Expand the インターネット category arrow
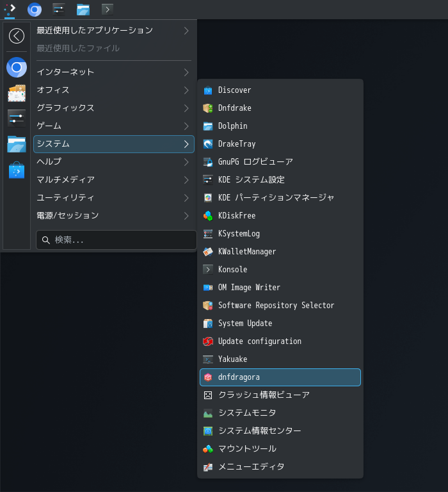Image resolution: width=448 pixels, height=492 pixels. (186, 72)
